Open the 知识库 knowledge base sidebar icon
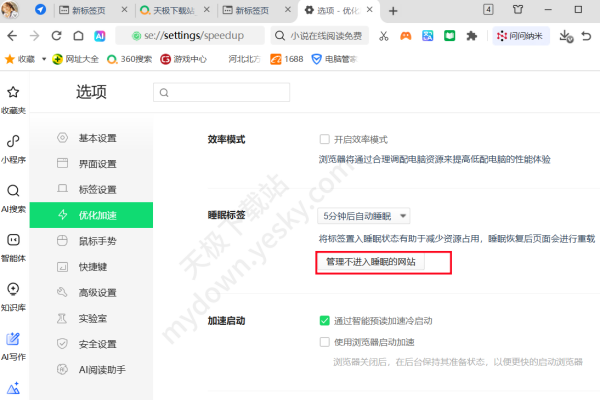 [x=13, y=295]
